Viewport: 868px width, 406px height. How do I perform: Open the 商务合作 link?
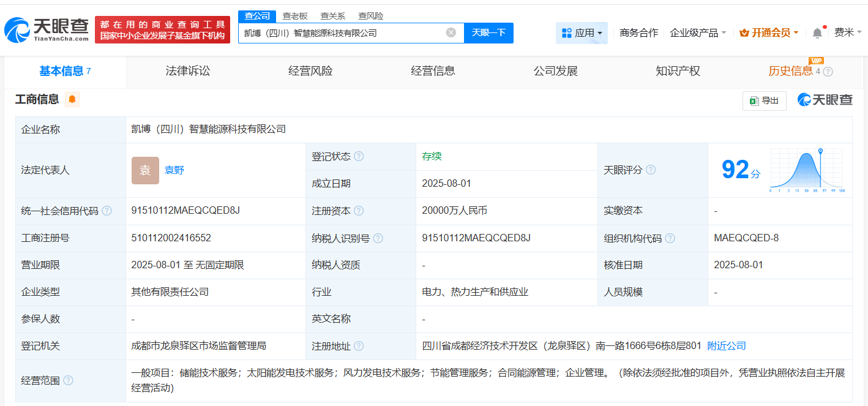pyautogui.click(x=639, y=32)
